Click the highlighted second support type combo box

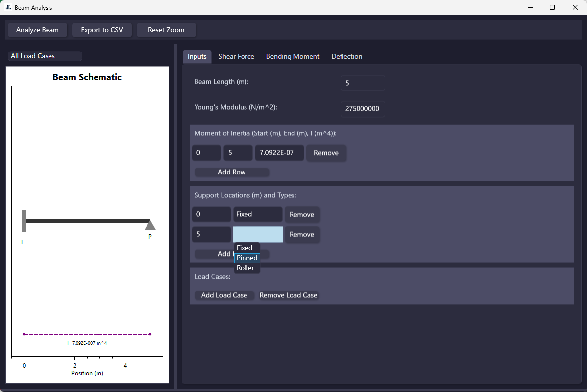coord(257,234)
